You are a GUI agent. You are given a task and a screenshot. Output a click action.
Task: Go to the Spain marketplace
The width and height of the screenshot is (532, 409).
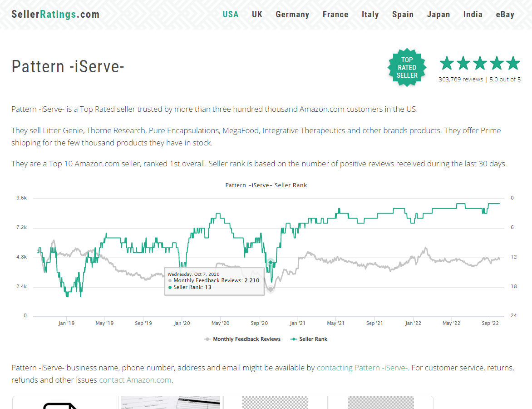coord(403,14)
